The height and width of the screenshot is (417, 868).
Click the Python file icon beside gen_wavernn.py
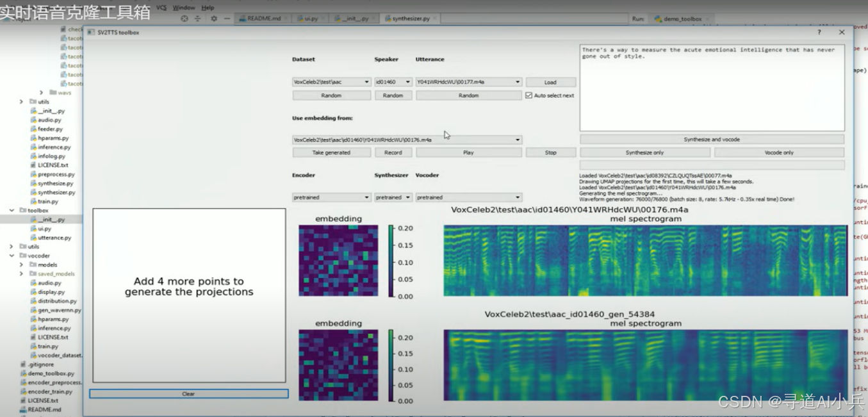(33, 310)
